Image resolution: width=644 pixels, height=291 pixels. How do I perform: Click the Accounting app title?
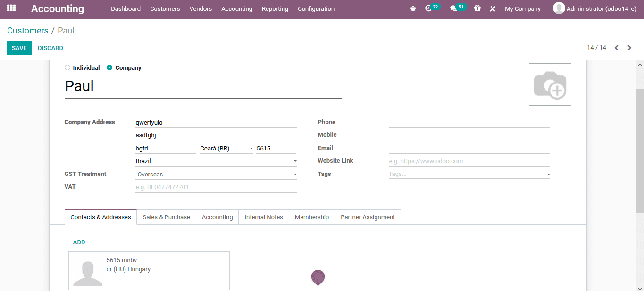click(58, 8)
